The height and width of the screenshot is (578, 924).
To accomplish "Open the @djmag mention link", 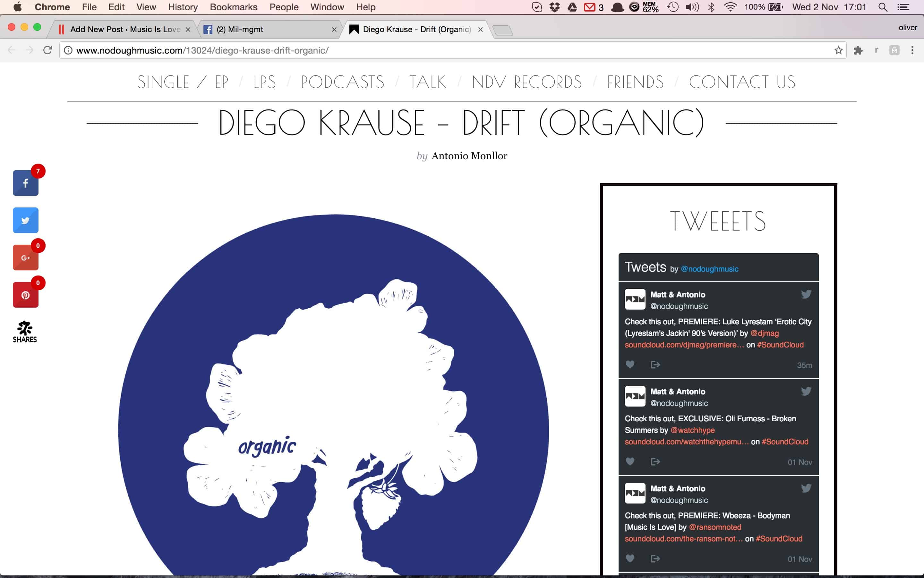I will pyautogui.click(x=765, y=333).
